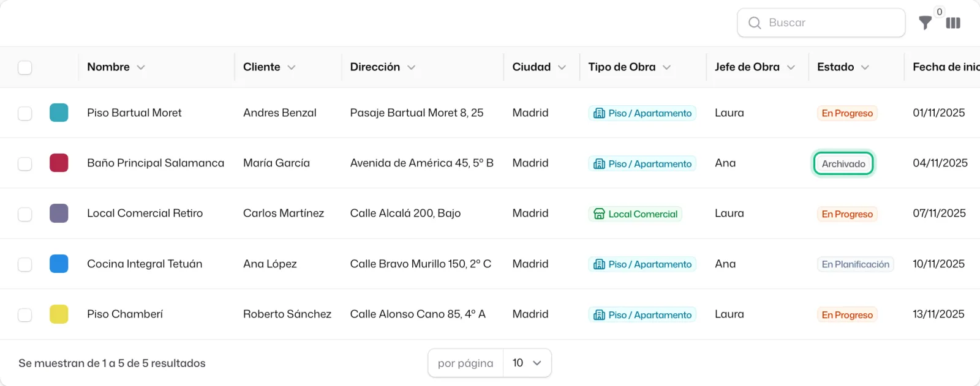Click client name Carlos Martínez
This screenshot has width=980, height=386.
284,213
